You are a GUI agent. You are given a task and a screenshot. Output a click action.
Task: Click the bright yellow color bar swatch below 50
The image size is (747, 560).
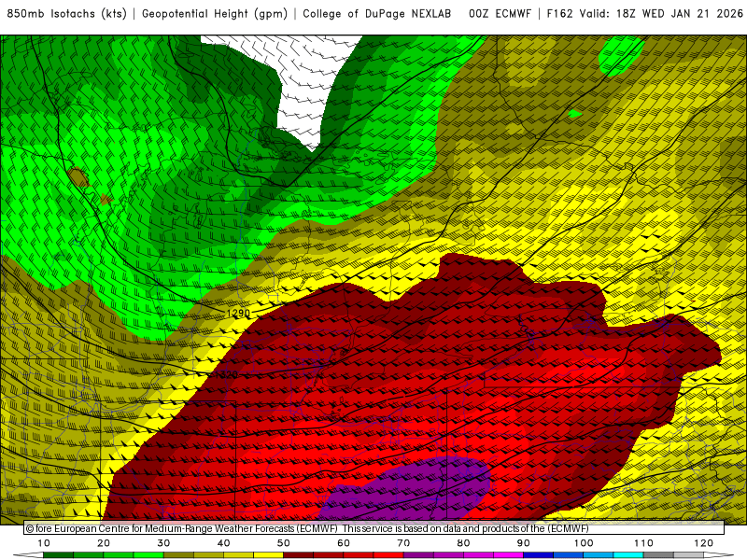point(268,555)
